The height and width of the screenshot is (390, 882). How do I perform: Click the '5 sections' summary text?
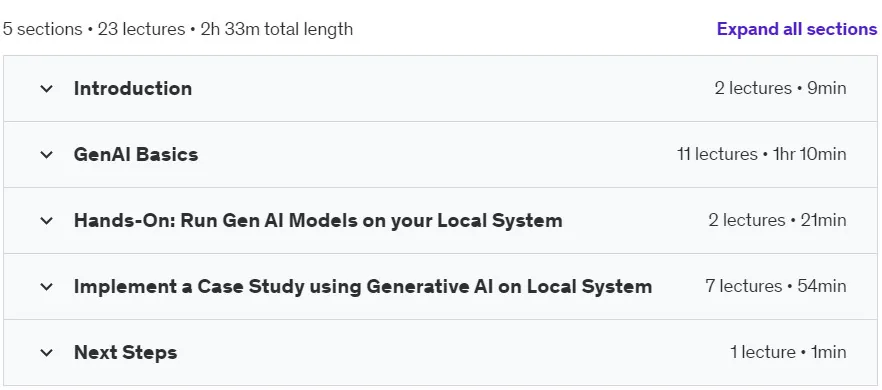(42, 29)
